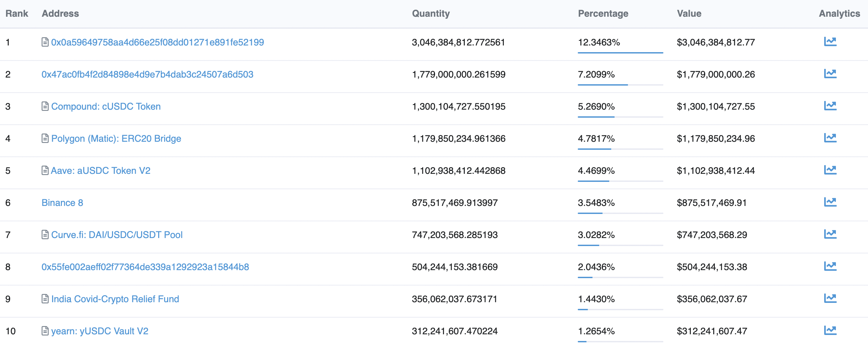Select percentage 1.4430%
The height and width of the screenshot is (349, 868).
(x=596, y=299)
